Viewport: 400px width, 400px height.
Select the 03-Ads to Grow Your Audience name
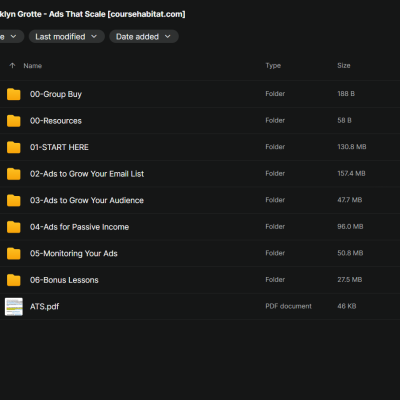[87, 200]
